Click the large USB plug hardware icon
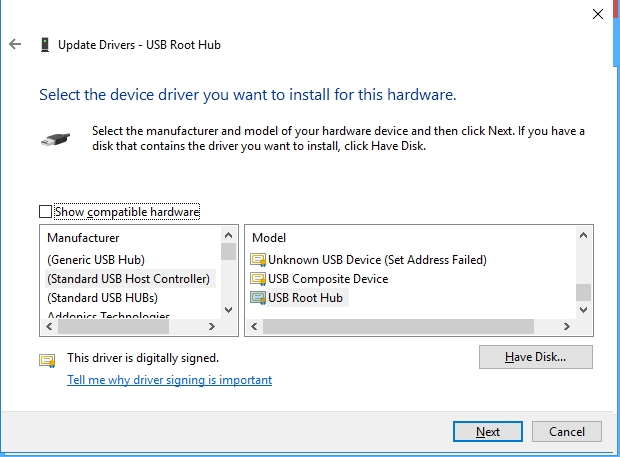The height and width of the screenshot is (457, 620). click(x=55, y=139)
